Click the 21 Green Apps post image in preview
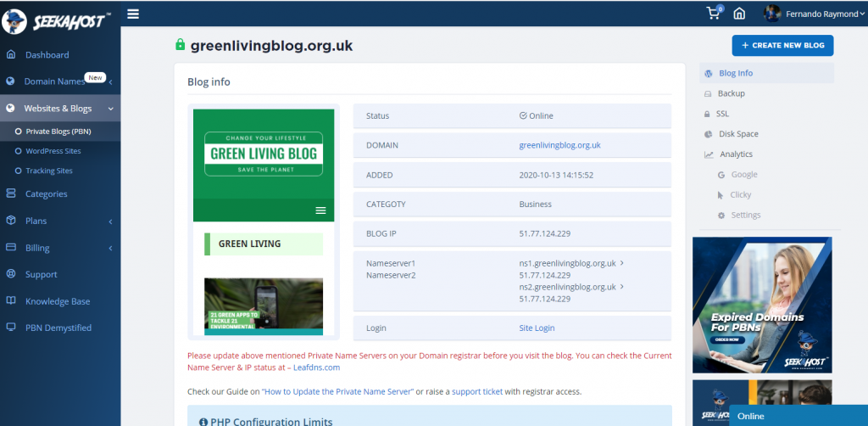 (264, 306)
